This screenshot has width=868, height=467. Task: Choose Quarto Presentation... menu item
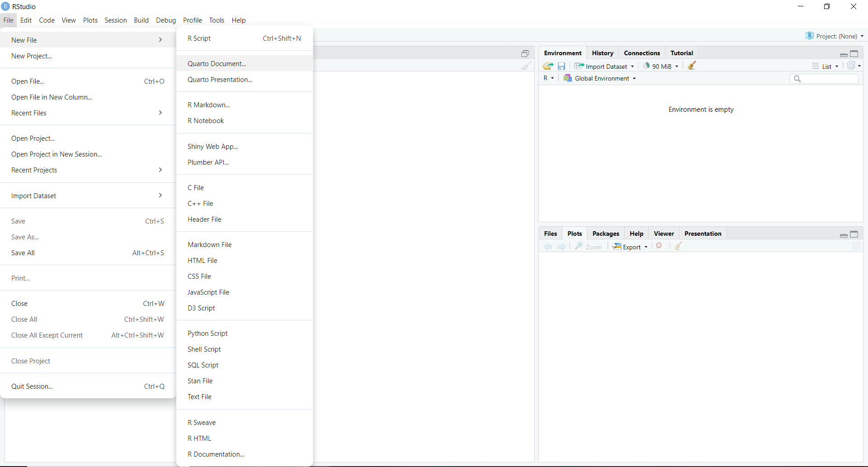[245, 80]
